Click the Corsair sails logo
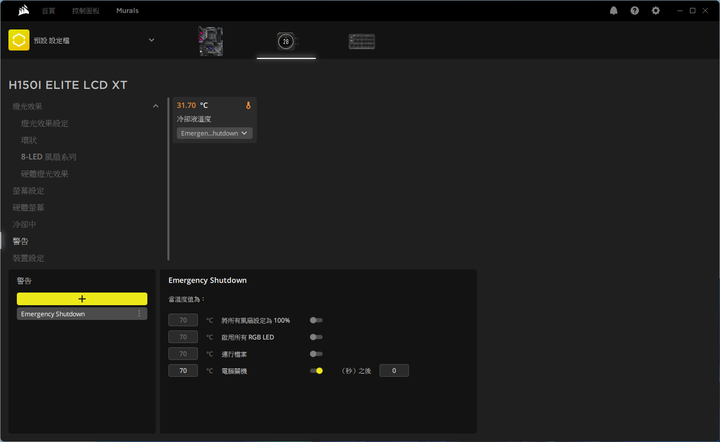This screenshot has width=720, height=442. point(23,11)
